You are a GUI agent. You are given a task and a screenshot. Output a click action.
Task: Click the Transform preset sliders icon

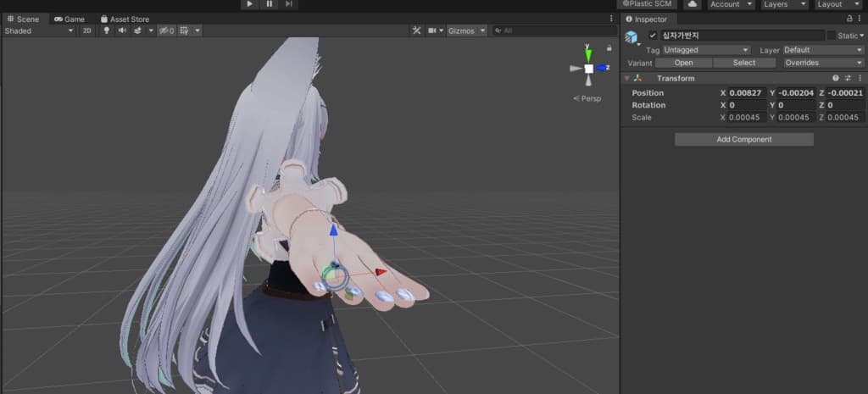(x=847, y=78)
